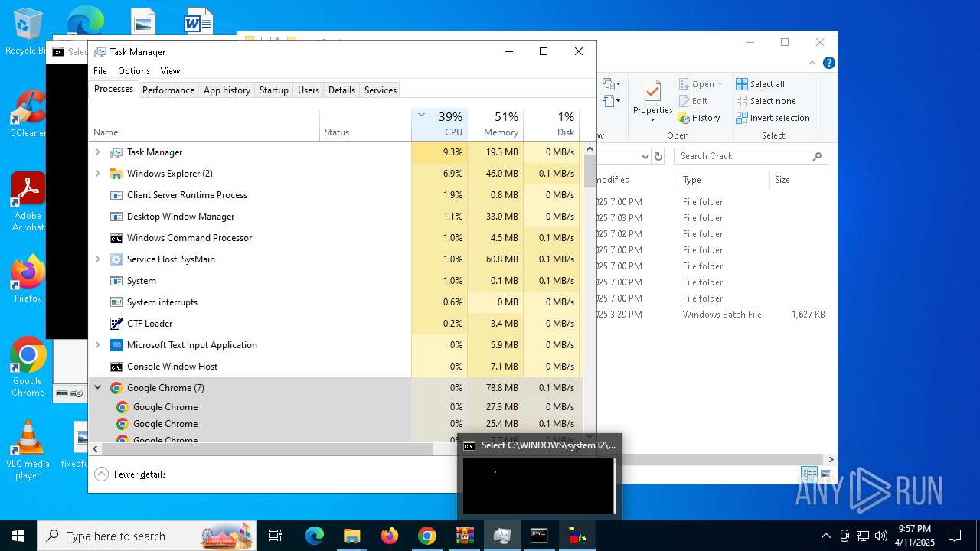Click Select none in Explorer ribbon
The height and width of the screenshot is (551, 980).
766,101
